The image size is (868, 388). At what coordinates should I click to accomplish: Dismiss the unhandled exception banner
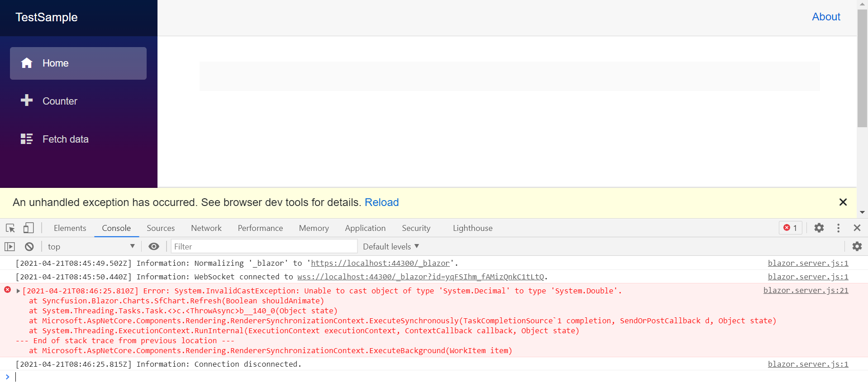[843, 202]
